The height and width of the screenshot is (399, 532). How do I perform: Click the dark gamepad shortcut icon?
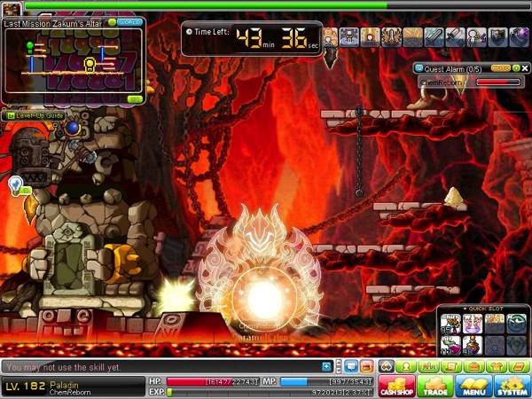click(x=387, y=366)
